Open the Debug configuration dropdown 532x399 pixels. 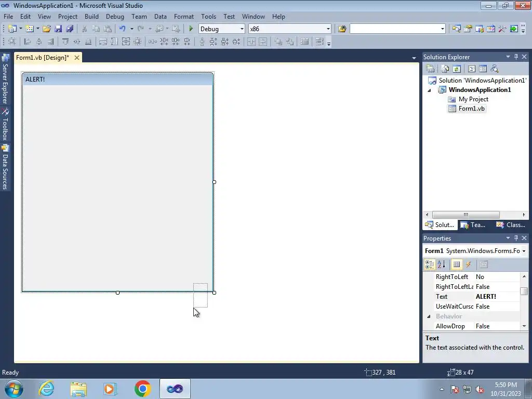coord(242,29)
